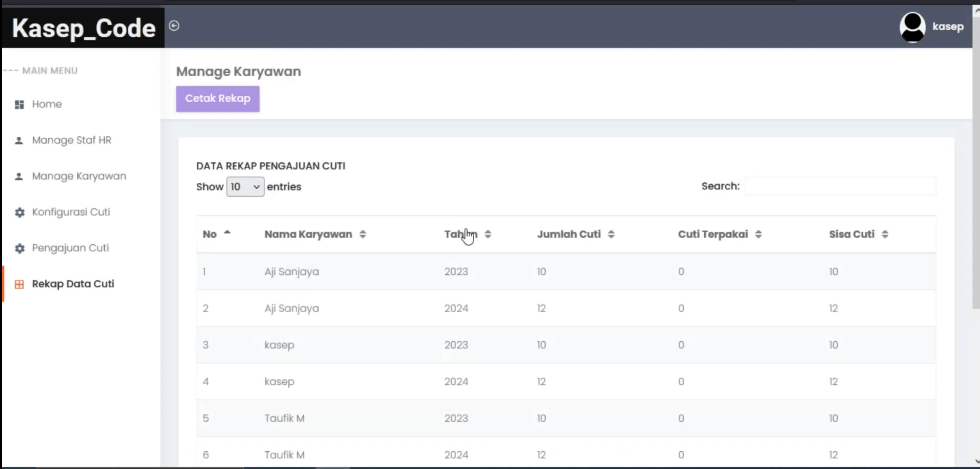The height and width of the screenshot is (469, 980).
Task: Sort by Jumlah Cuti sort arrows
Action: coord(611,234)
